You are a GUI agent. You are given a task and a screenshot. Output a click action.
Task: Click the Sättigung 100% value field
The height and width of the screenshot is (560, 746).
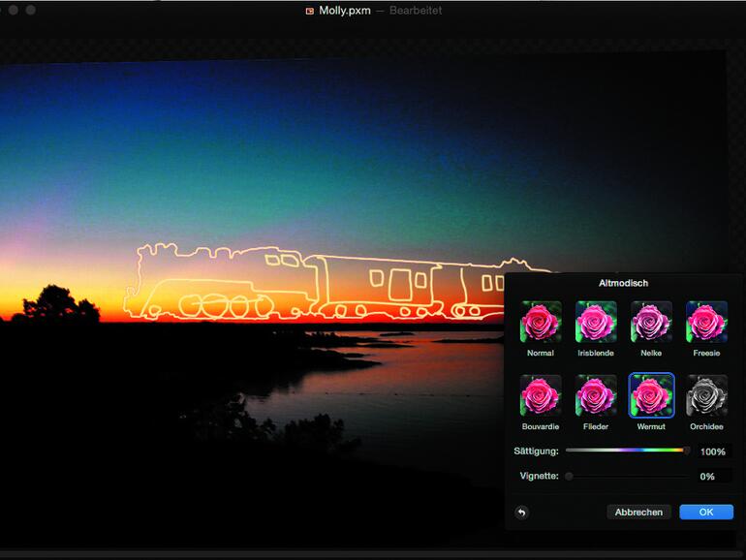(x=713, y=451)
